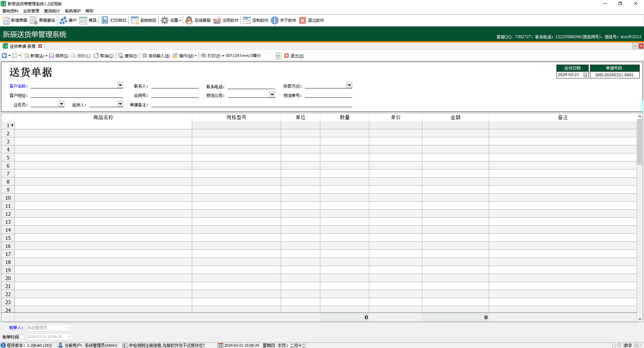Click the 删除(D) delete button
Viewport: 644px width, 348px height.
[x=81, y=56]
